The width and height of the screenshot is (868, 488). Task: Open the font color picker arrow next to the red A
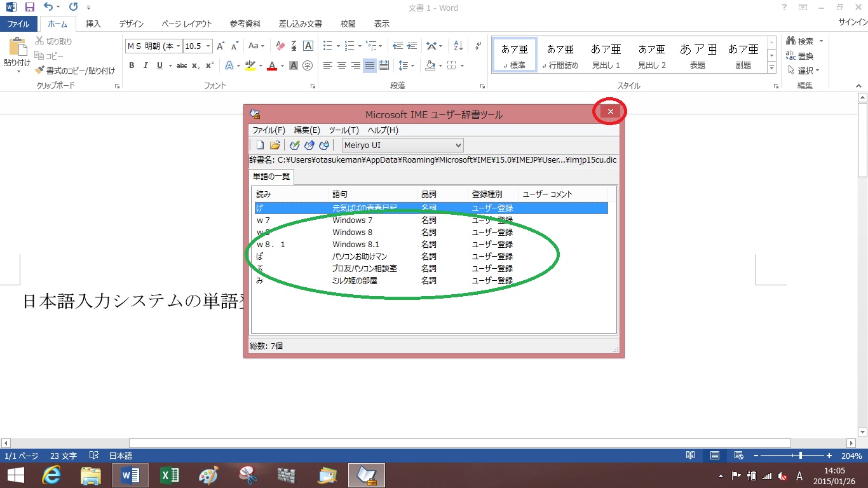pyautogui.click(x=283, y=65)
